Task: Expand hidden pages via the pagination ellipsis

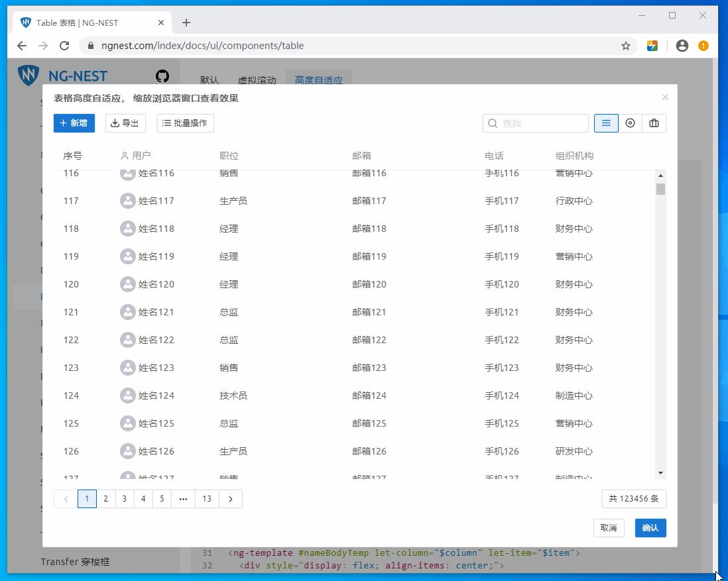Action: click(183, 498)
